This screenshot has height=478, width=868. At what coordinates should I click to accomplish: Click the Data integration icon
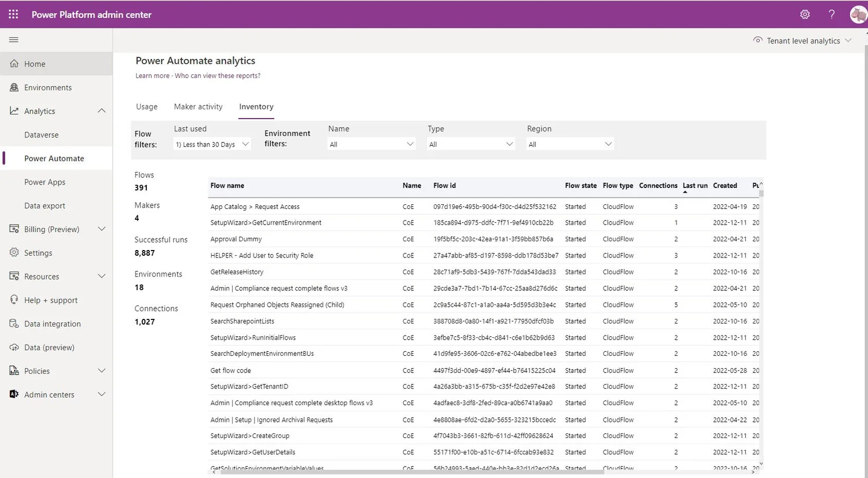(14, 323)
